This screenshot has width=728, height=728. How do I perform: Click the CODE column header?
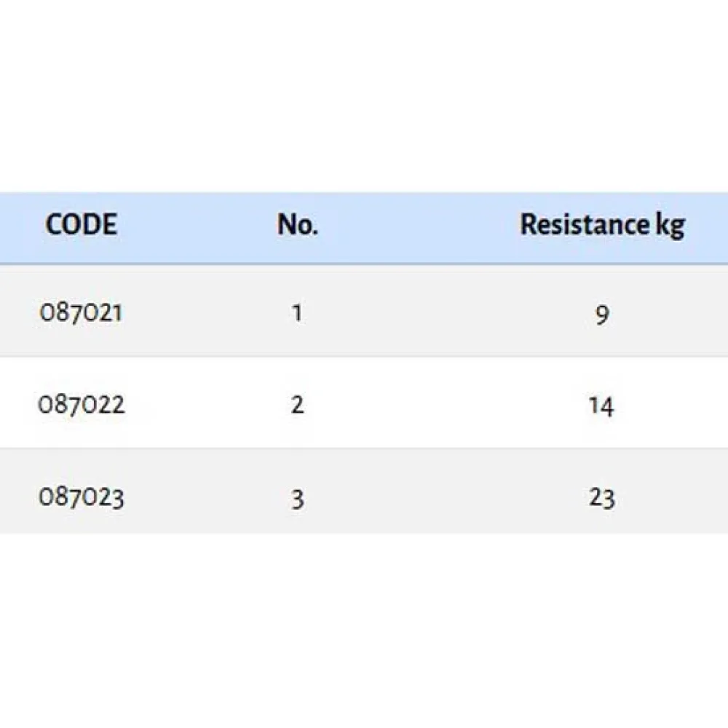[81, 225]
